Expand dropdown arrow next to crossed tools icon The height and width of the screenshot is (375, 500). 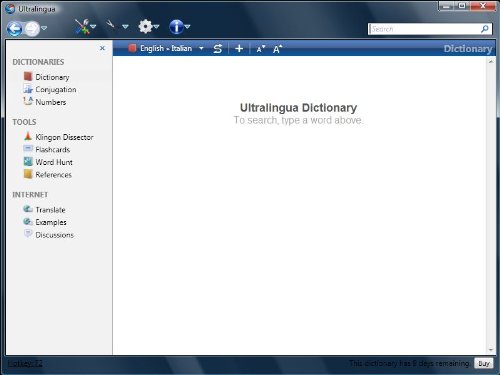[x=93, y=26]
